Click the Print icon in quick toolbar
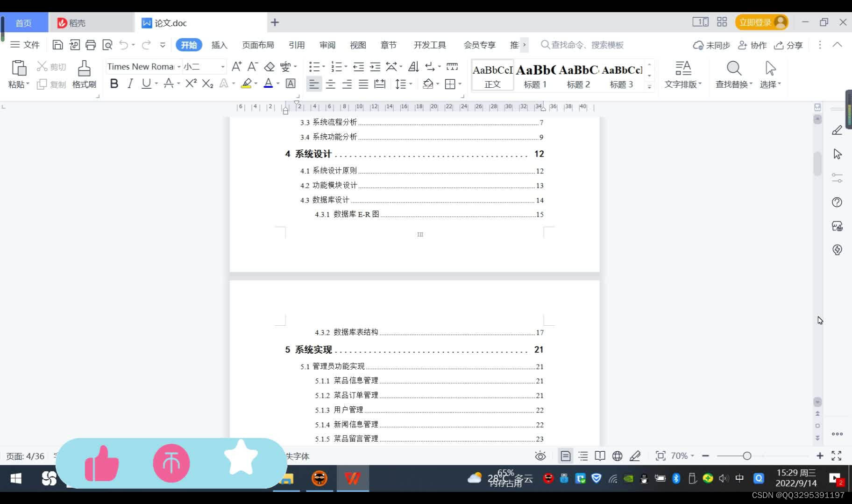 click(91, 45)
